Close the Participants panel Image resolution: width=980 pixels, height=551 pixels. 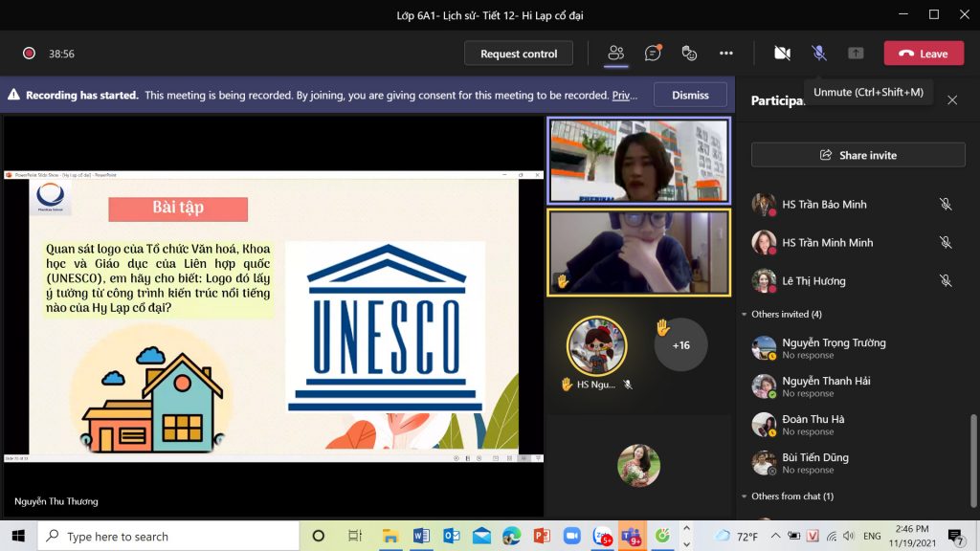pos(952,99)
